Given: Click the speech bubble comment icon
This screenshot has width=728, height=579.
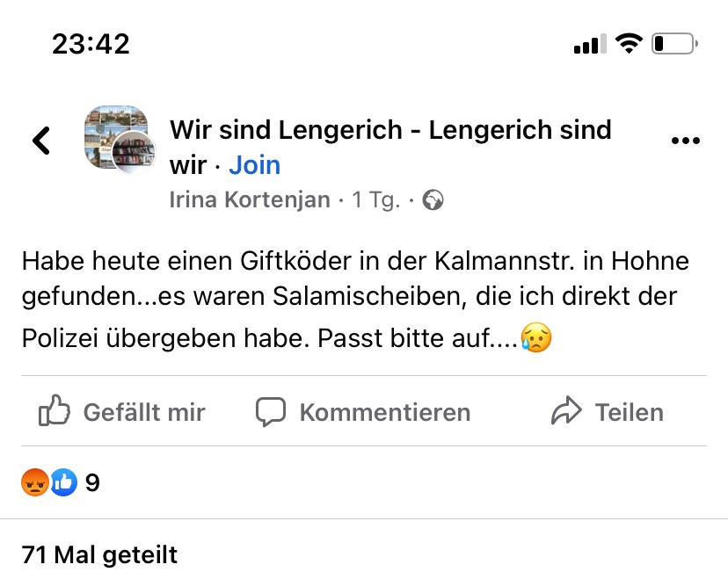Looking at the screenshot, I should pos(272,411).
